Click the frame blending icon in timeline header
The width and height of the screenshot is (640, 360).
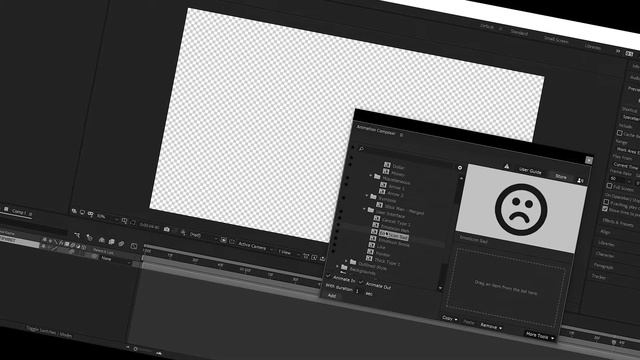[x=111, y=241]
